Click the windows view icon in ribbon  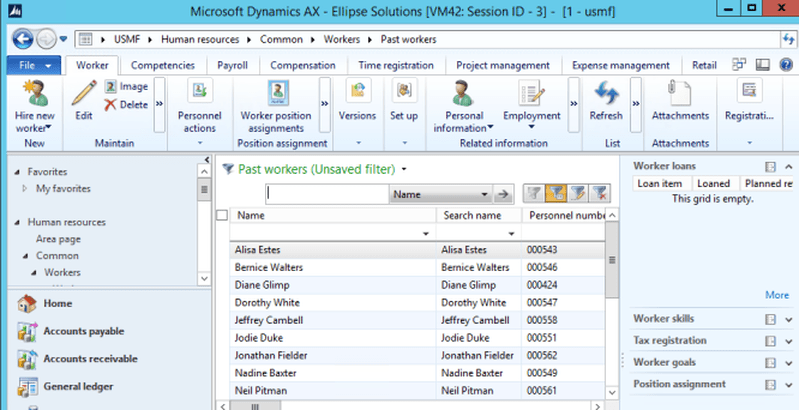[x=739, y=65]
